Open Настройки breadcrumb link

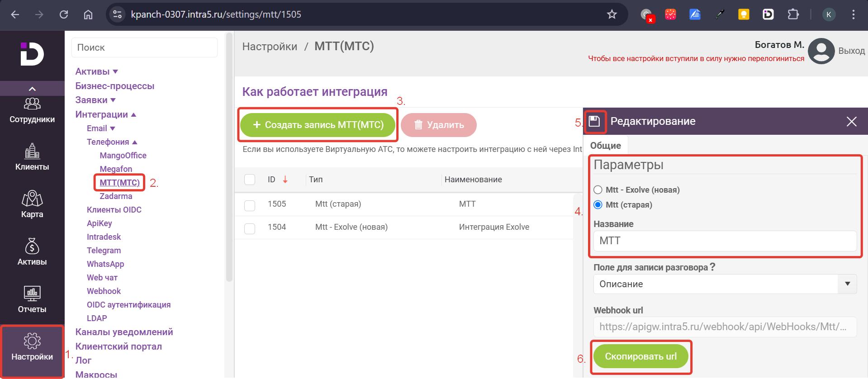tap(270, 47)
